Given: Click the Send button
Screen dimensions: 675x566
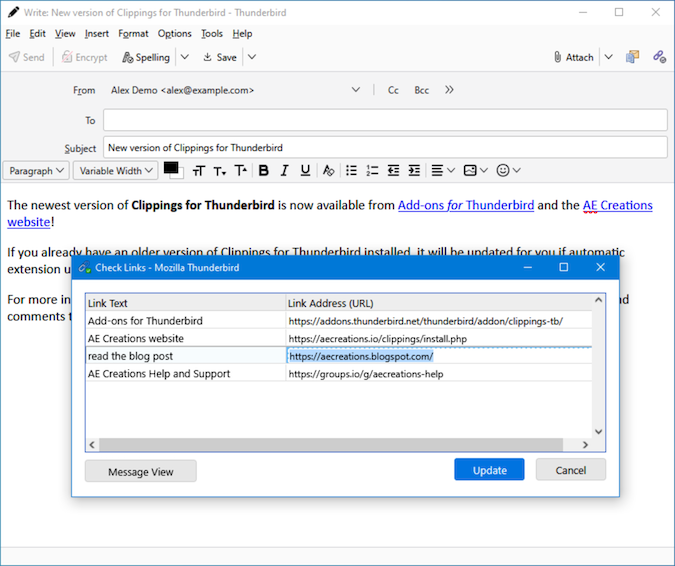Looking at the screenshot, I should [x=27, y=57].
